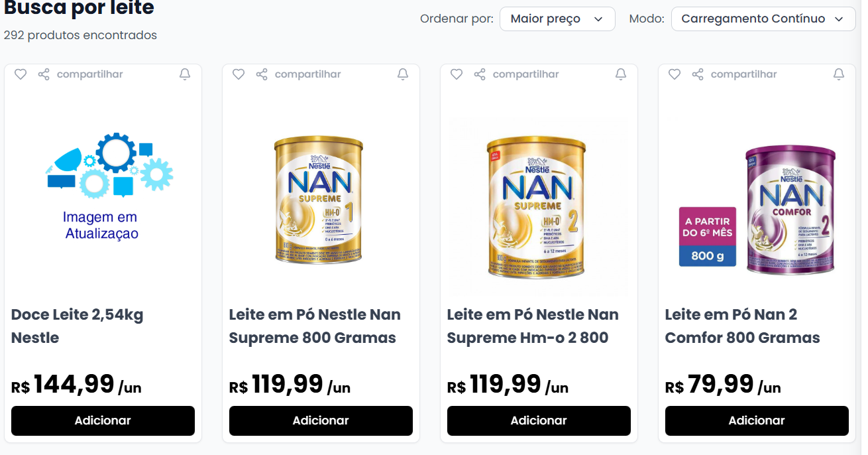Add Nan 2 Comfor 800 Gramas to cart

(757, 421)
